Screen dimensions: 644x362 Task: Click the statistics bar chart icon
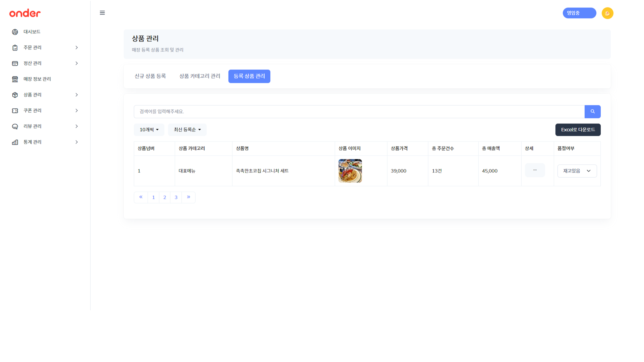pyautogui.click(x=15, y=142)
